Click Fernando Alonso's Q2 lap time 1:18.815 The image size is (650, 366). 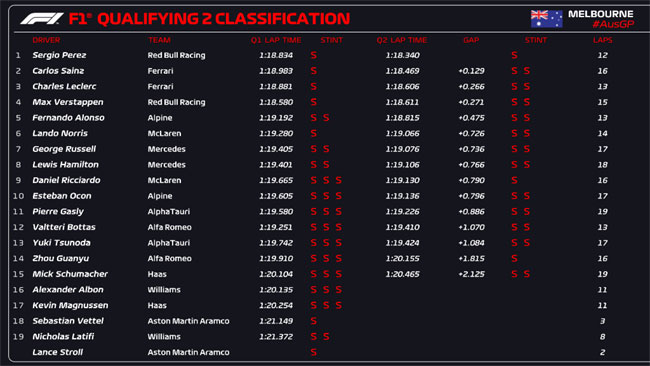(403, 118)
